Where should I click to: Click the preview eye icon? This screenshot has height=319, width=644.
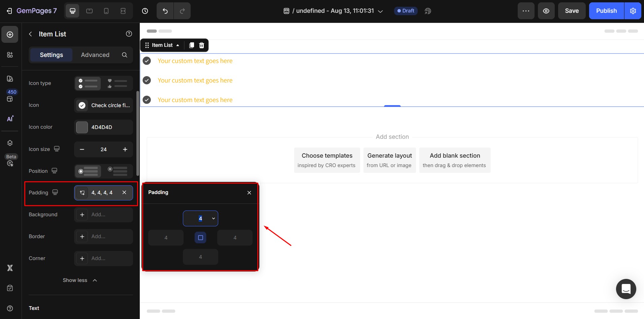coord(546,11)
